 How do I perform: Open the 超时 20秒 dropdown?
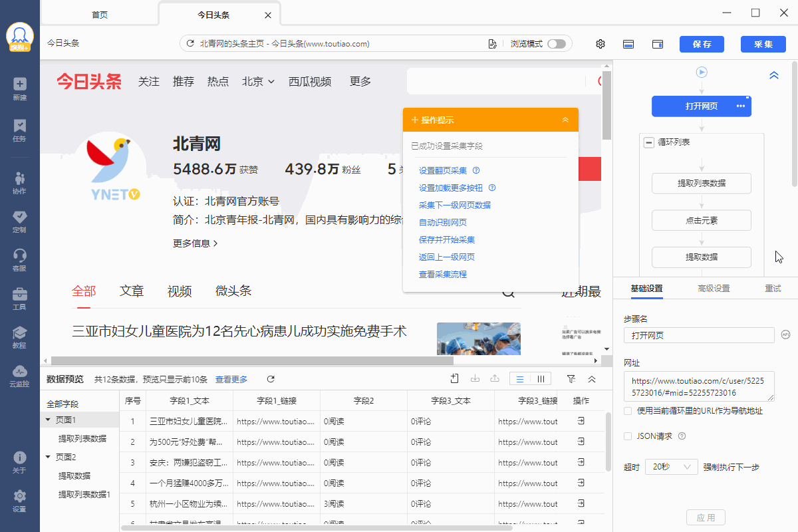(x=672, y=467)
